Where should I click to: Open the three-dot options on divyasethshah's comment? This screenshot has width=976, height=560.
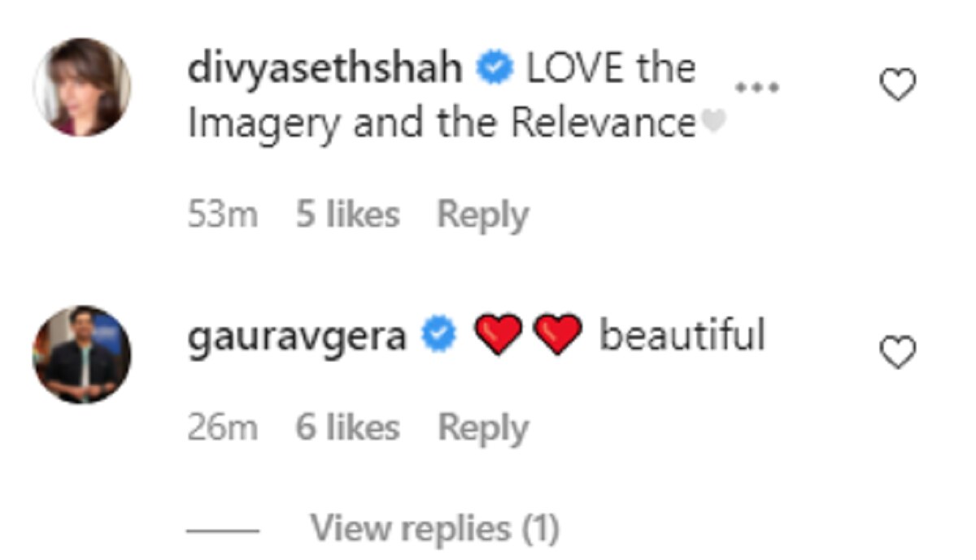[x=757, y=86]
